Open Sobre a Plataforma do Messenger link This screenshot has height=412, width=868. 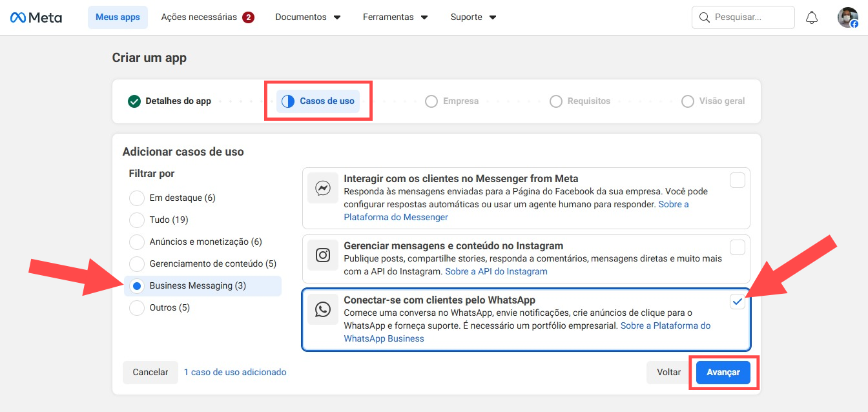click(396, 217)
